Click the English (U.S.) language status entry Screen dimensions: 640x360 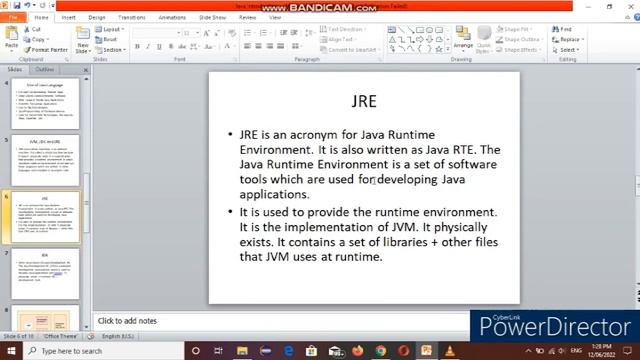coord(118,336)
